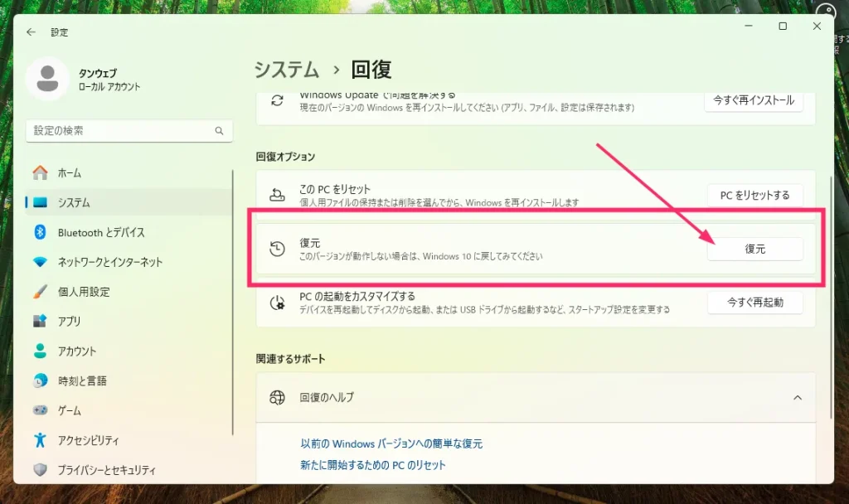Focus the 設定の検索 search box
849x504 pixels.
[129, 131]
